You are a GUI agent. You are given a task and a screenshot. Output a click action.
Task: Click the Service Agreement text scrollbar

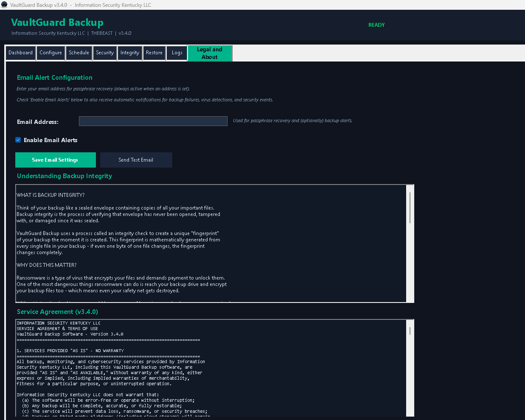pos(410,368)
